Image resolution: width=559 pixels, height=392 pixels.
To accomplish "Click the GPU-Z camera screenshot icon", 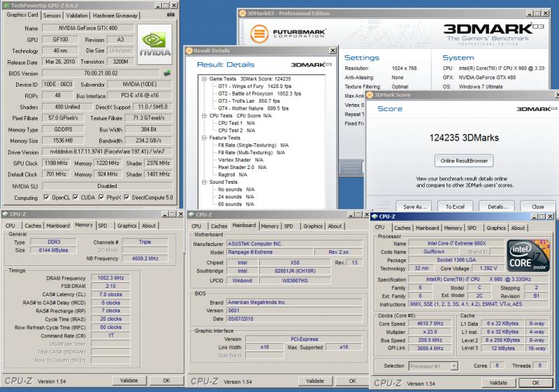I will (170, 15).
